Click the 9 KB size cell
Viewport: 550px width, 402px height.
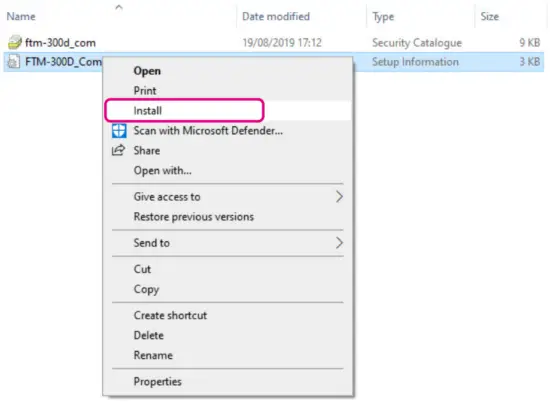coord(530,43)
